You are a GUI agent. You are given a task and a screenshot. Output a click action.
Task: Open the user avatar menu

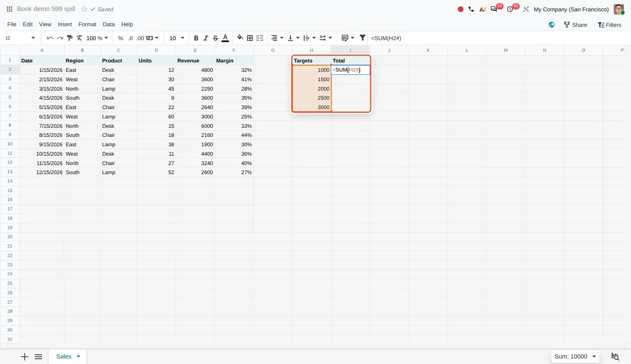pos(619,9)
